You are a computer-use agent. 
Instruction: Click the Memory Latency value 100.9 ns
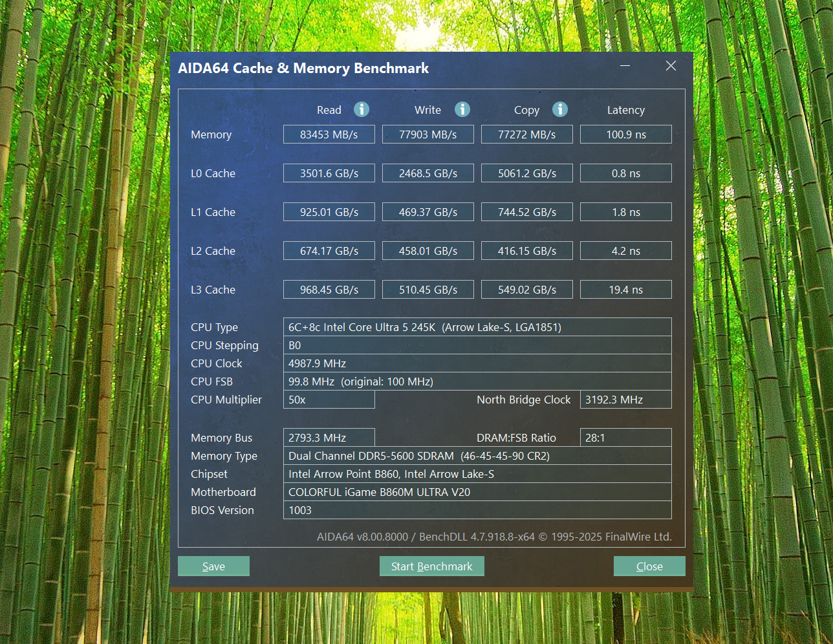pyautogui.click(x=626, y=134)
